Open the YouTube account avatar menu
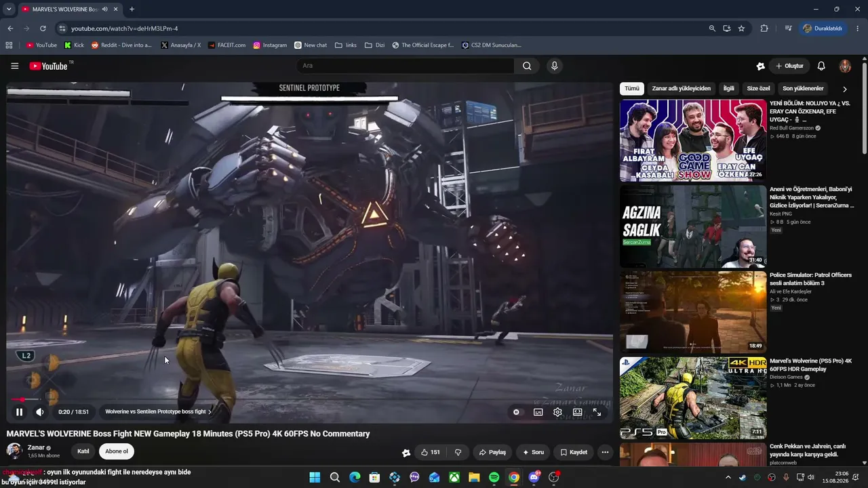 (x=845, y=66)
